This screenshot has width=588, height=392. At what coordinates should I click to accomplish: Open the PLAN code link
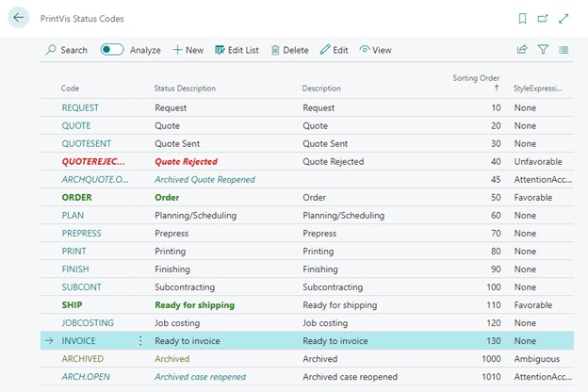click(73, 216)
